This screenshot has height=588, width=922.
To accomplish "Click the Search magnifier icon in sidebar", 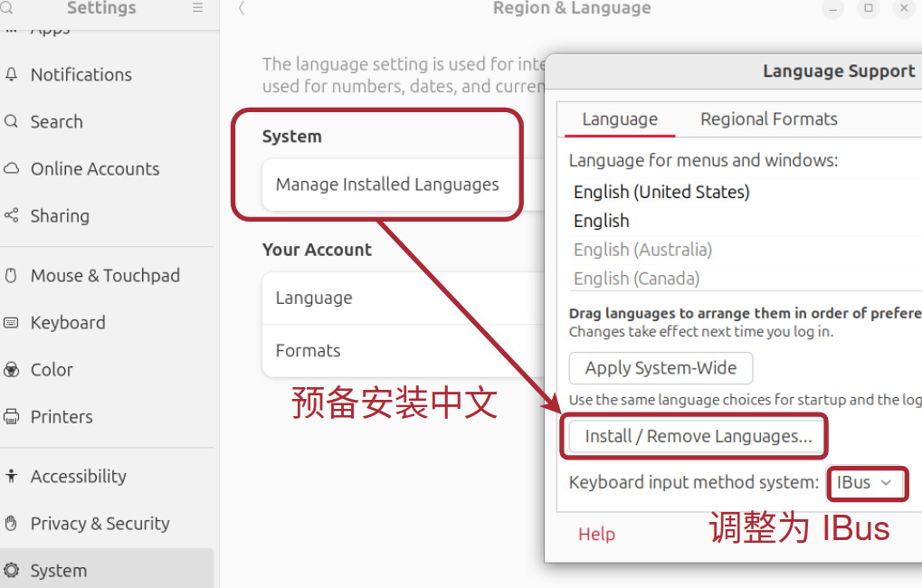I will pyautogui.click(x=12, y=122).
